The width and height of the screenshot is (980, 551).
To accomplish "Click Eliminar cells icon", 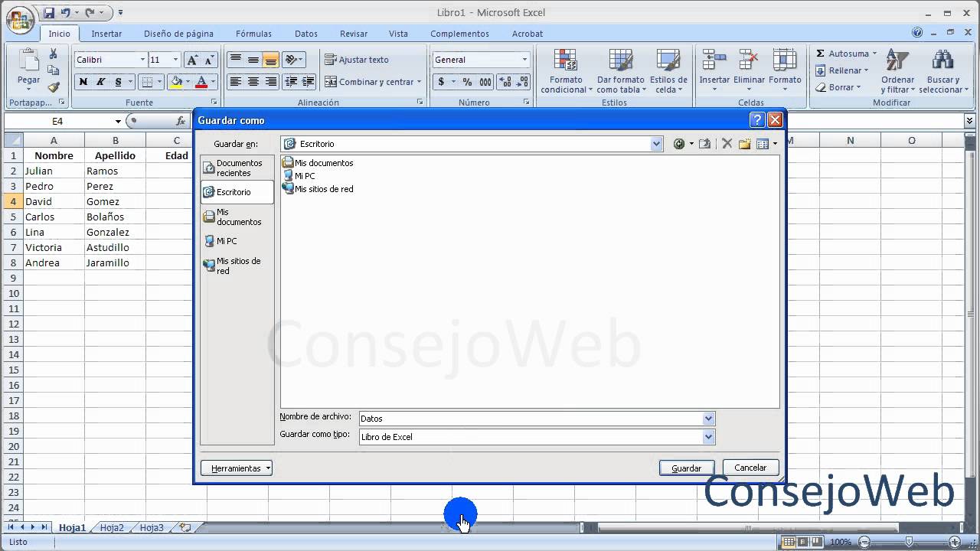I will [749, 60].
